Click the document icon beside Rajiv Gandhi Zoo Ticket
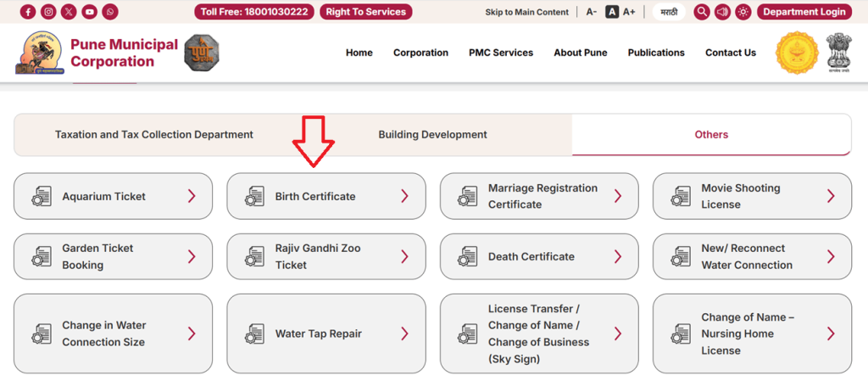 pyautogui.click(x=254, y=256)
